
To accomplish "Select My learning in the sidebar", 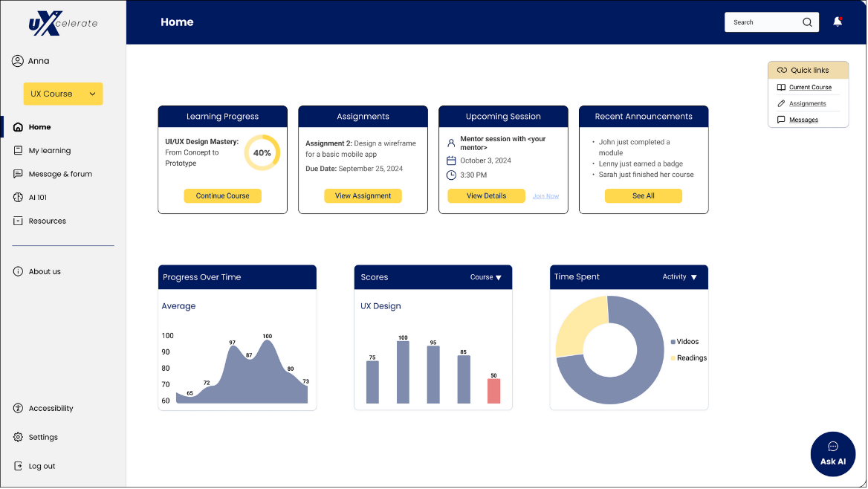I will (x=48, y=150).
